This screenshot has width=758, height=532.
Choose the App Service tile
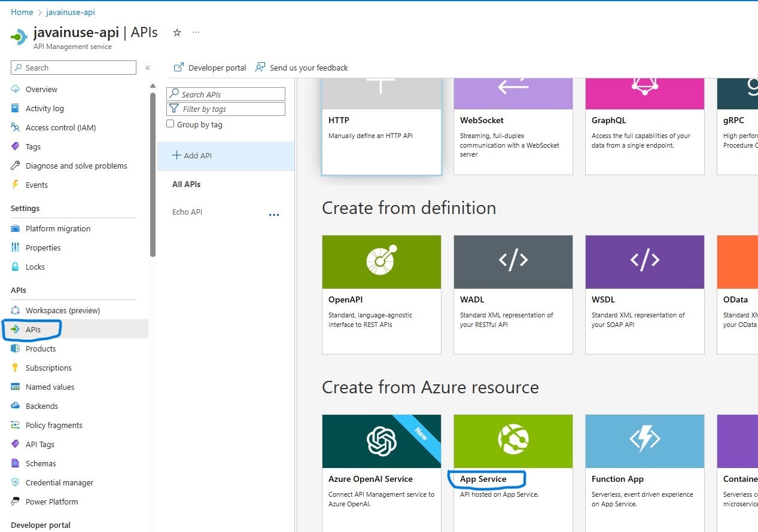(x=513, y=473)
